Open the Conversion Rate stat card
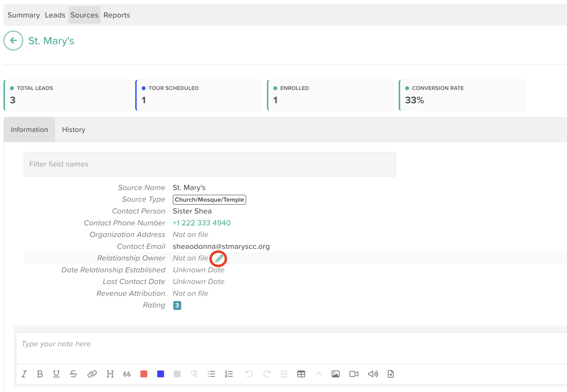567x392 pixels. (x=462, y=95)
